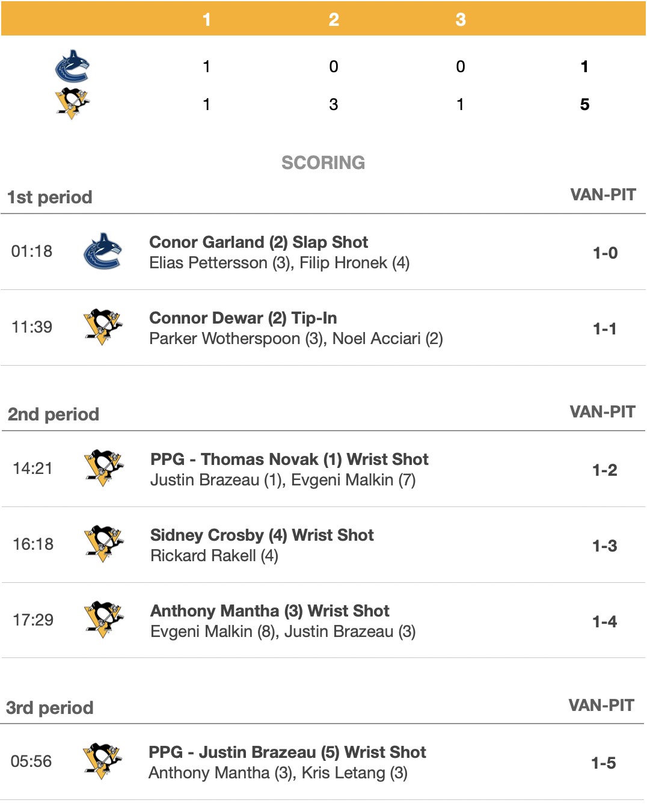Click the 3rd period heading
This screenshot has height=812, width=647.
pyautogui.click(x=50, y=708)
